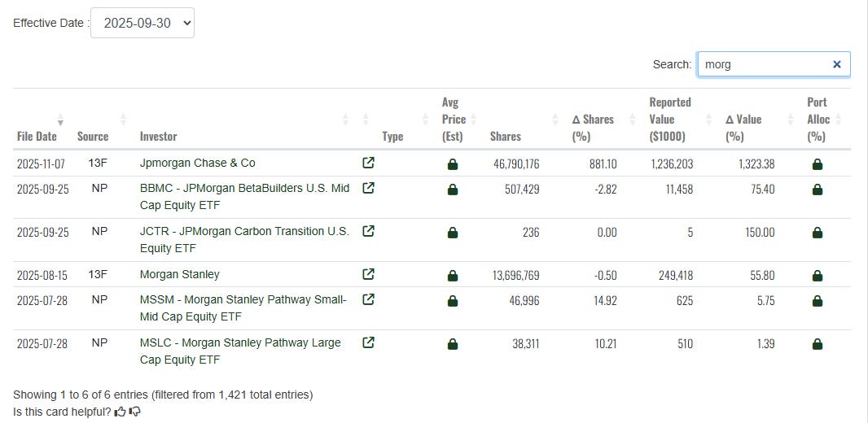Viewport: 868px width, 423px height.
Task: Click Port Alloc lock icon in MSLC row
Action: pyautogui.click(x=817, y=344)
